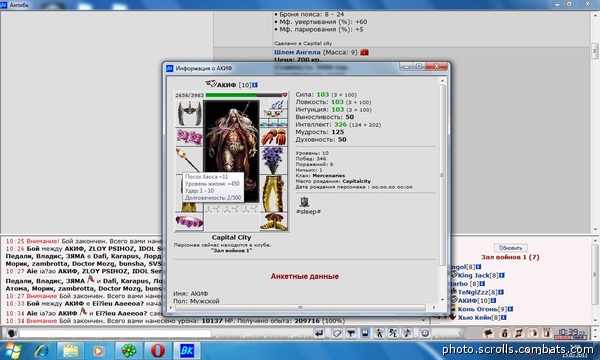Click the row of three blue rings
The height and width of the screenshot is (360, 600).
[x=274, y=123]
